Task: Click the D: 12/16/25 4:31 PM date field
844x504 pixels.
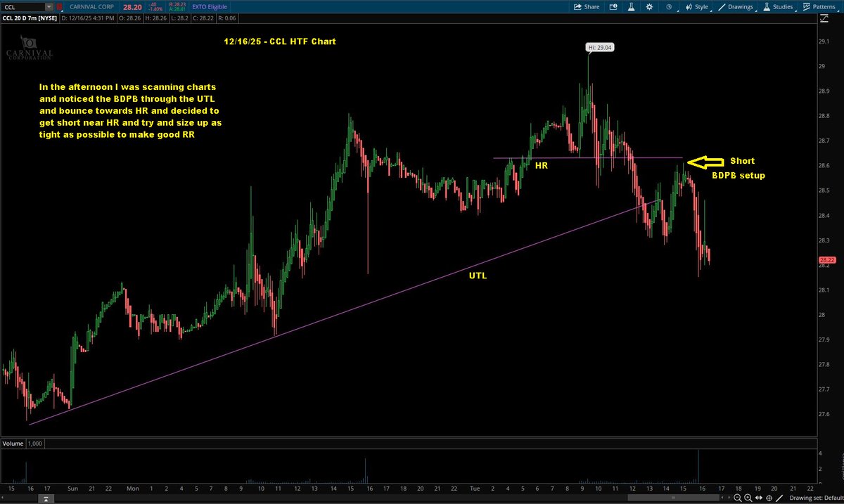Action: point(88,18)
